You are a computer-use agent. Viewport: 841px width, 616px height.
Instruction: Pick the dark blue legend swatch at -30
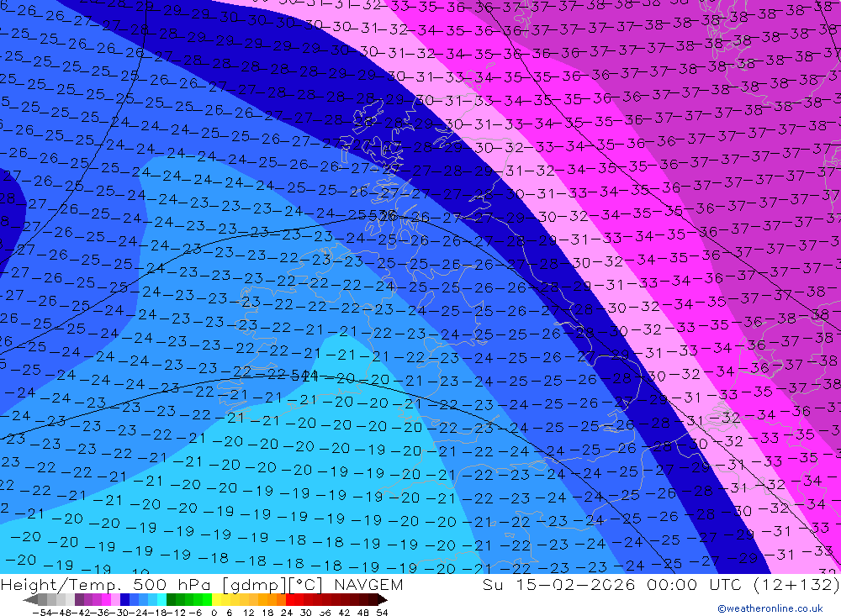coord(124,599)
